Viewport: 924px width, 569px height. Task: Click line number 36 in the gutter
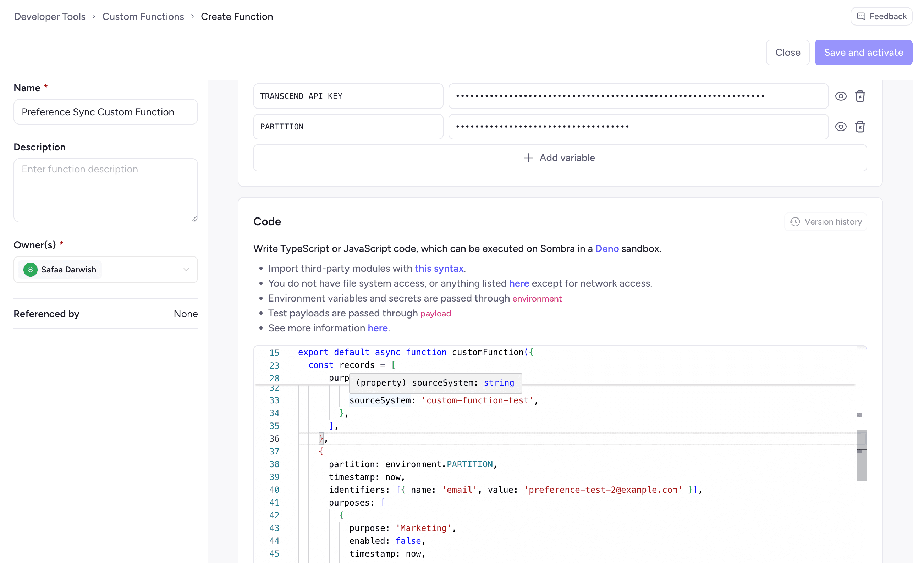point(274,438)
